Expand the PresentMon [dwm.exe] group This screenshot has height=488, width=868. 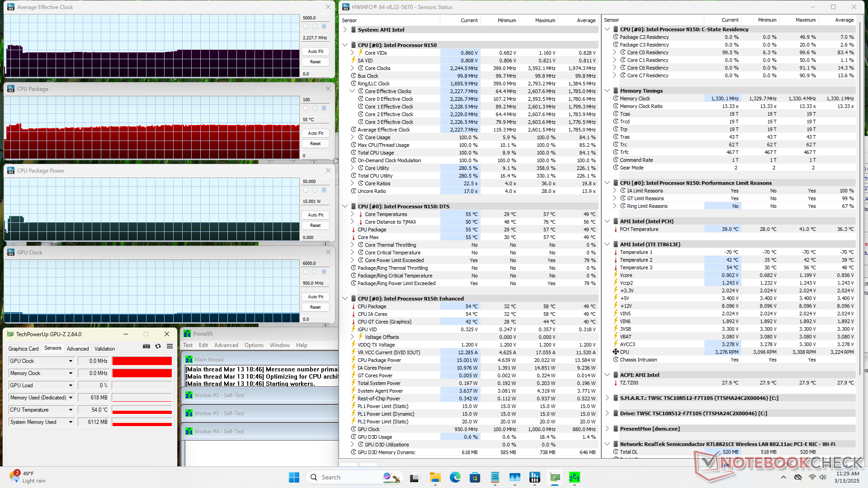tap(608, 429)
